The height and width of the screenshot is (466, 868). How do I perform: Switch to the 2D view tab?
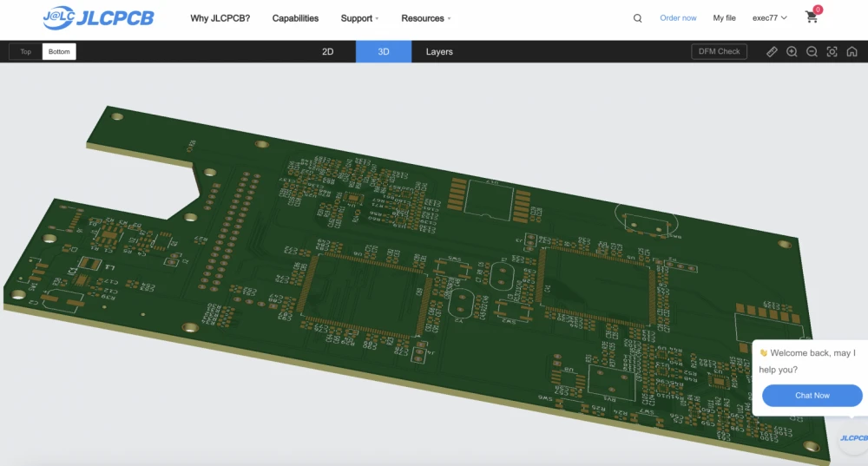tap(328, 52)
